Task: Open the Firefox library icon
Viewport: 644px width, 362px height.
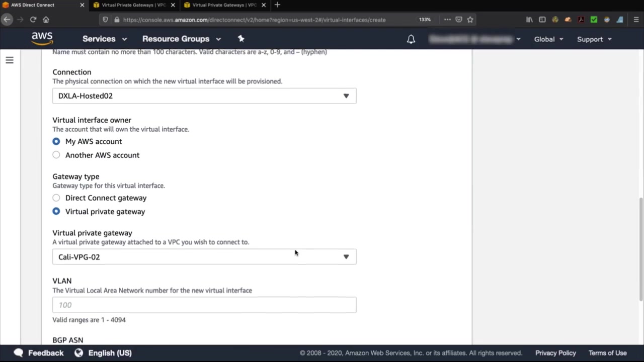Action: (529, 20)
